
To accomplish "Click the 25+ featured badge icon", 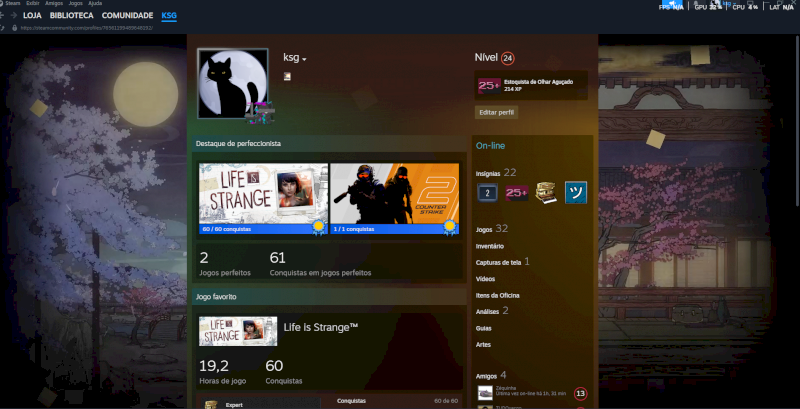I will [489, 85].
